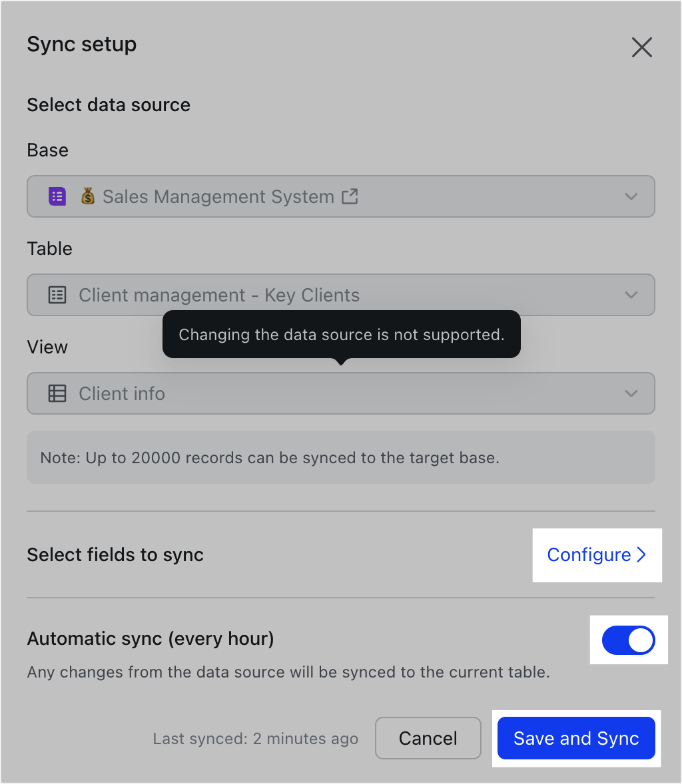The height and width of the screenshot is (784, 682).
Task: Click Save and Sync
Action: point(576,738)
